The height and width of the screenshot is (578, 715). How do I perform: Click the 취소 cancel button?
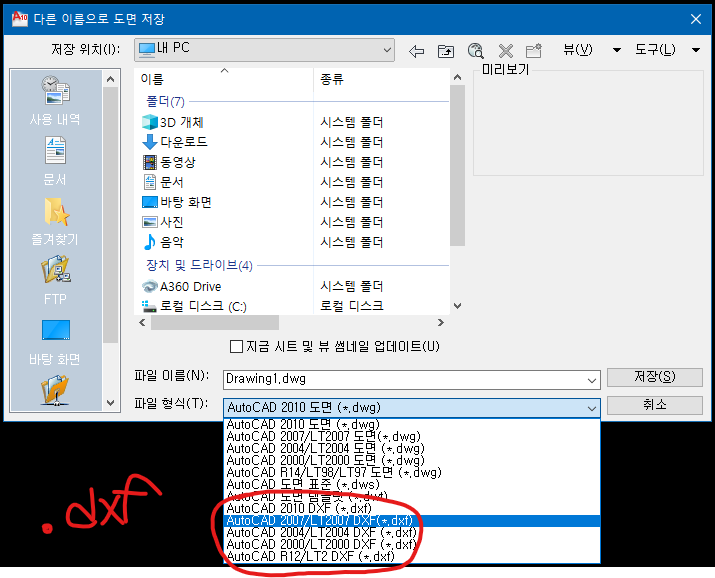tap(655, 405)
